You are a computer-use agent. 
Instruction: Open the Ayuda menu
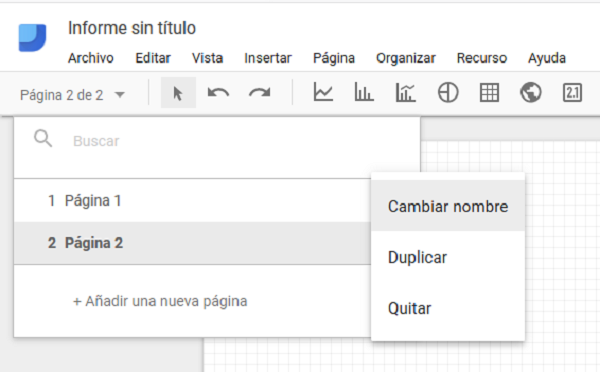(x=547, y=59)
